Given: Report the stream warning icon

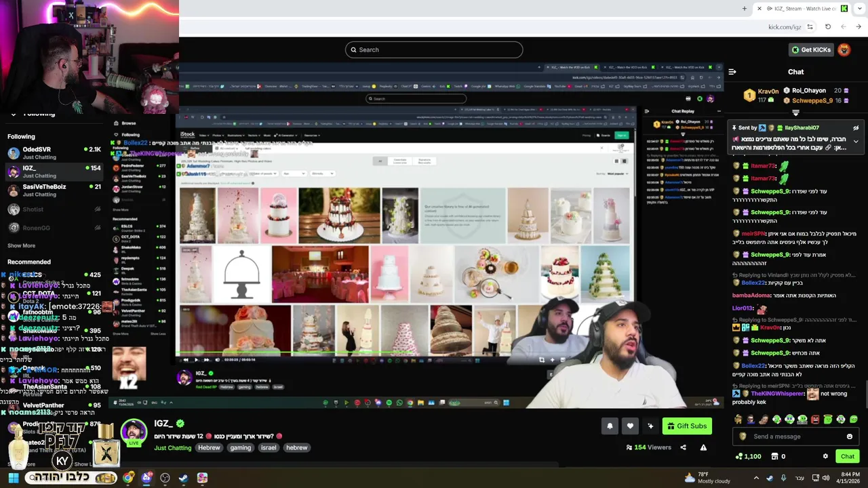Looking at the screenshot, I should coord(703,447).
